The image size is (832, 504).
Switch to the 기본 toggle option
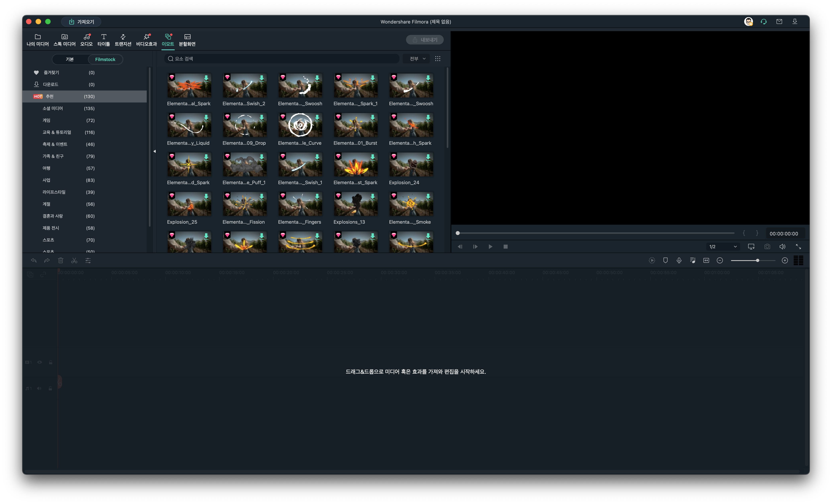[70, 59]
